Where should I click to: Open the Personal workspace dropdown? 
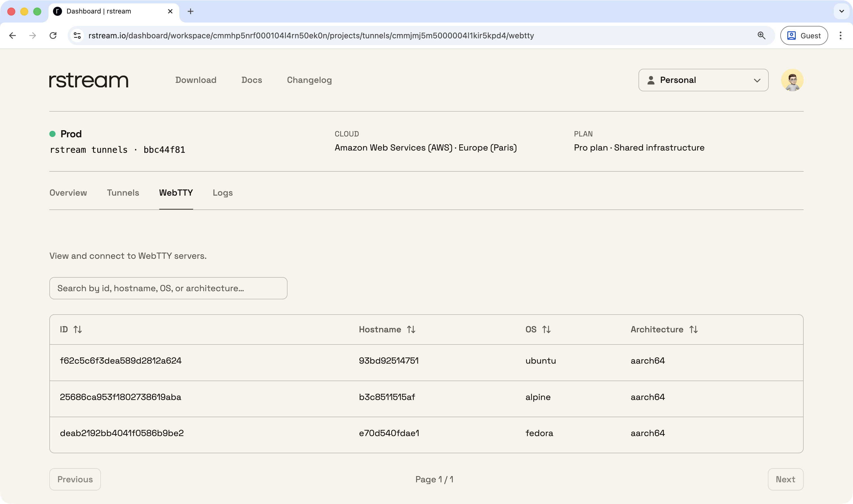(x=703, y=80)
